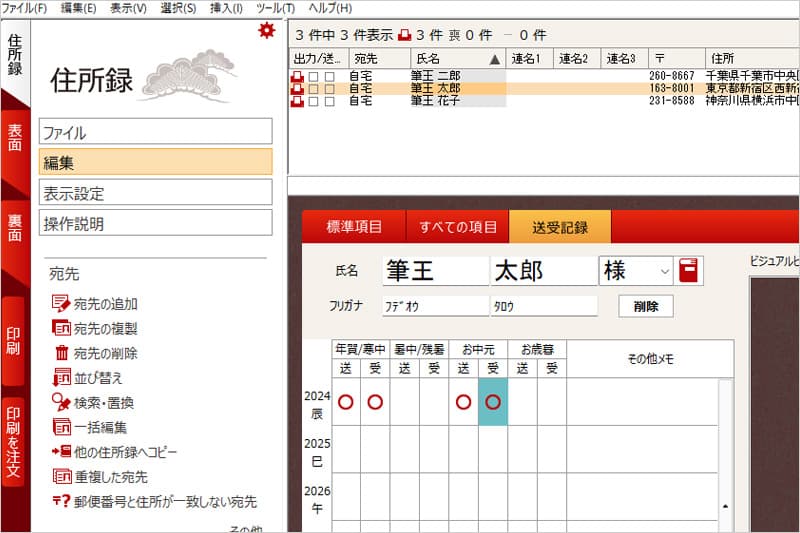This screenshot has height=533, width=800.
Task: Switch to the 送受記録 tab
Action: (560, 227)
